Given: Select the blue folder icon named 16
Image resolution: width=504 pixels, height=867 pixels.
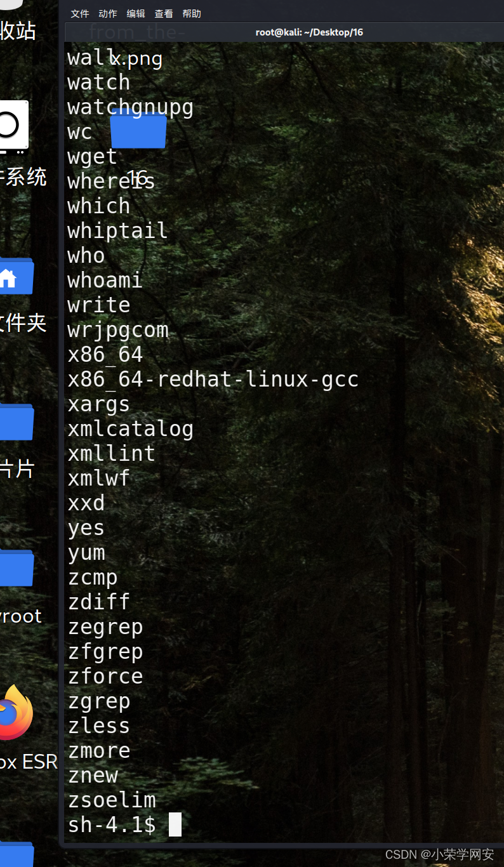Looking at the screenshot, I should point(138,130).
